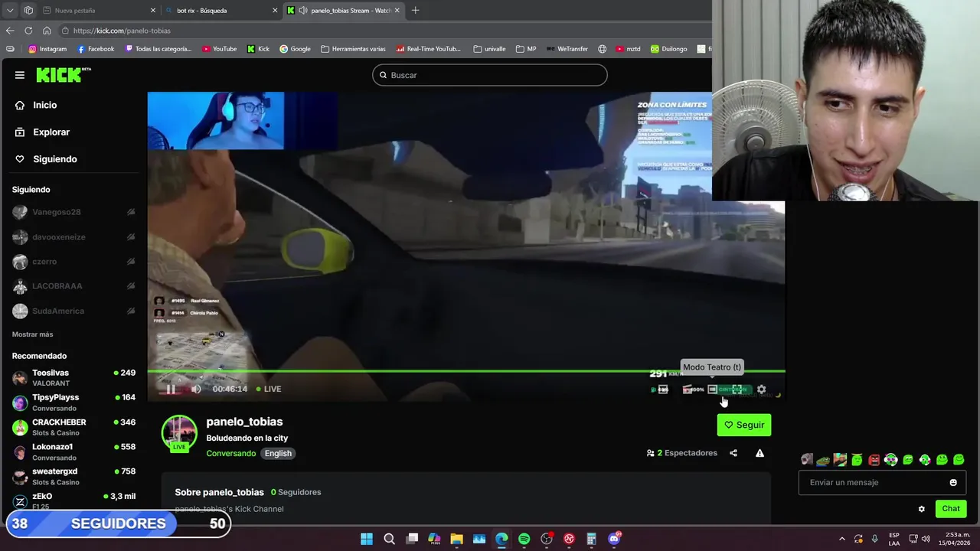Open the Conversando category link
This screenshot has height=551, width=980.
(231, 453)
